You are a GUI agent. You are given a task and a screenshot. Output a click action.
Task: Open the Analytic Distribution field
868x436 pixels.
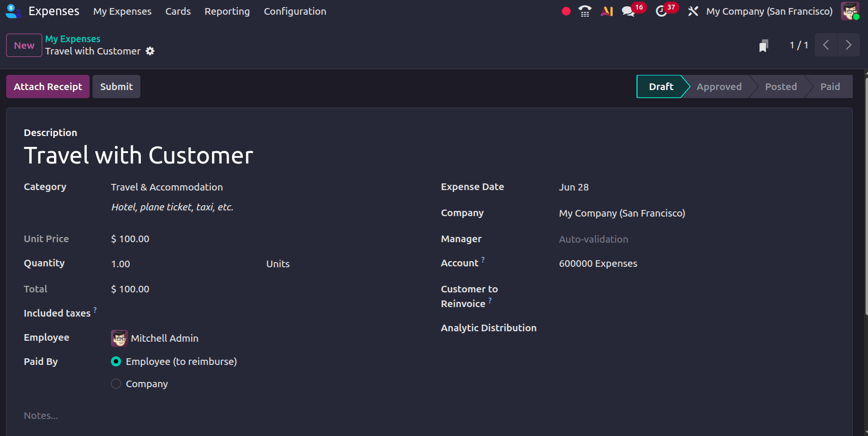coord(697,328)
